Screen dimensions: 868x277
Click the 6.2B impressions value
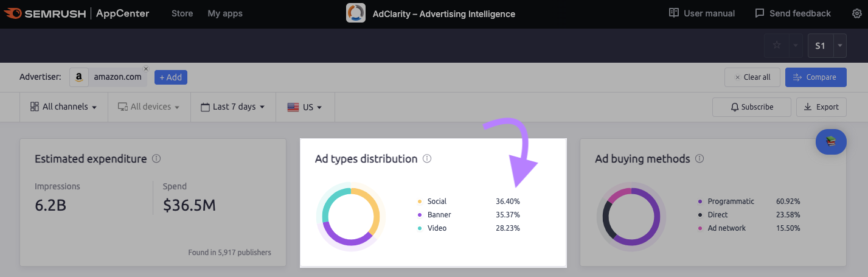pos(50,206)
